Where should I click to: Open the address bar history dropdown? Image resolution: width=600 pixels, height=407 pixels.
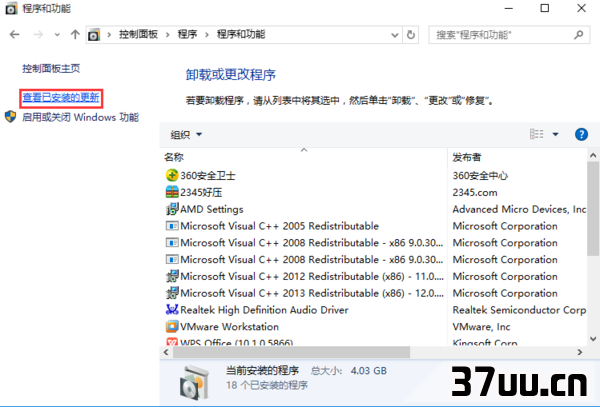(395, 35)
